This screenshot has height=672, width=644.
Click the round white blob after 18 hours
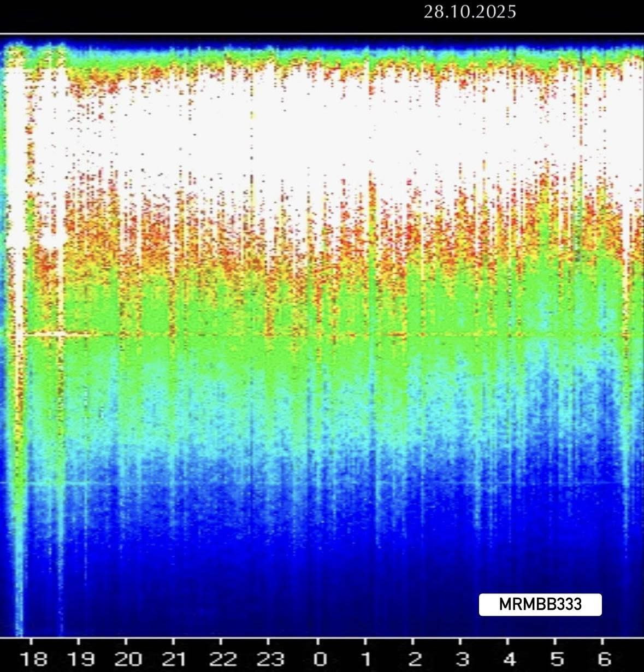(x=52, y=239)
